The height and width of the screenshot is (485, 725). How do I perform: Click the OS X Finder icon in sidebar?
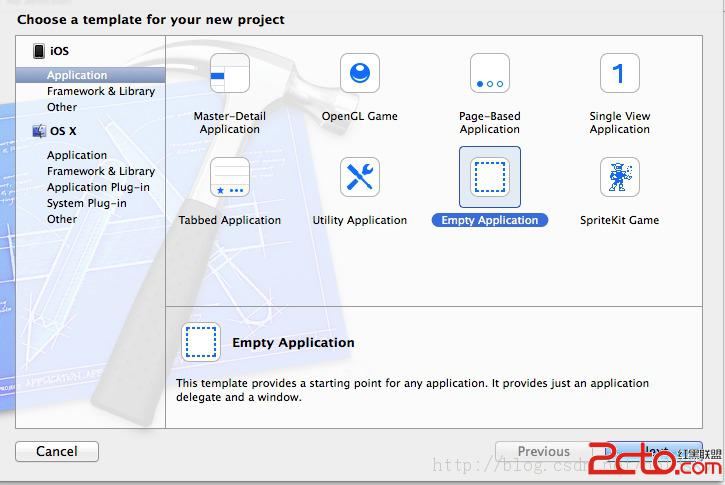(x=39, y=131)
